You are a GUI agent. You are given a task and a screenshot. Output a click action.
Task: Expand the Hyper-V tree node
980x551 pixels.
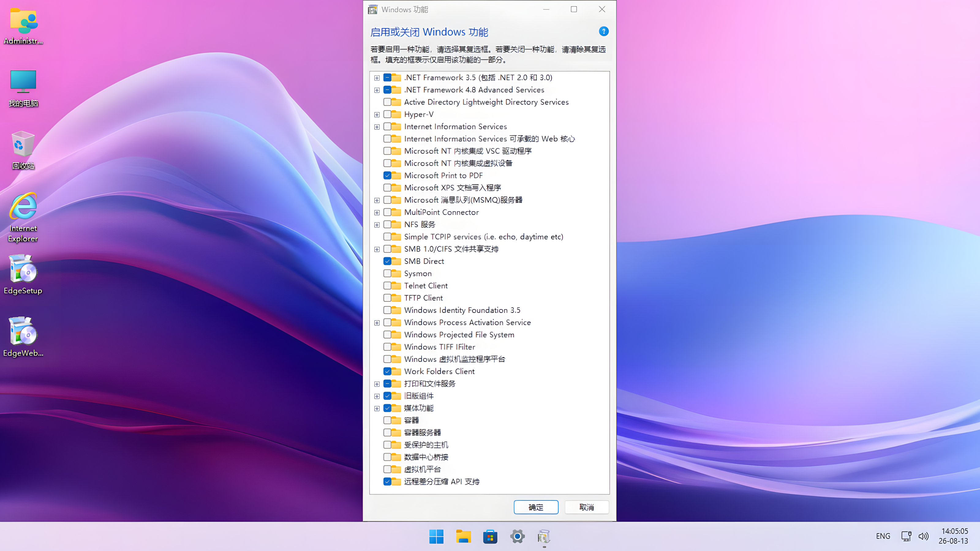(377, 114)
